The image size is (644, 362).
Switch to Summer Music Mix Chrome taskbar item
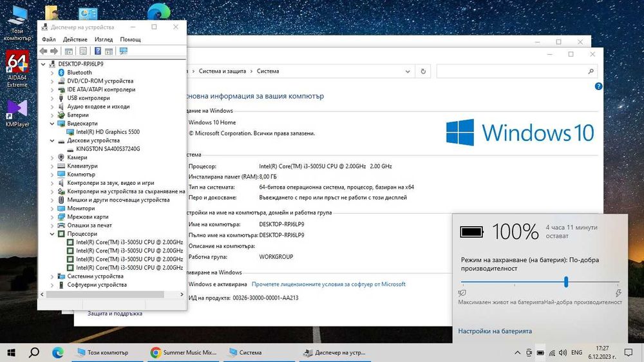coord(184,352)
